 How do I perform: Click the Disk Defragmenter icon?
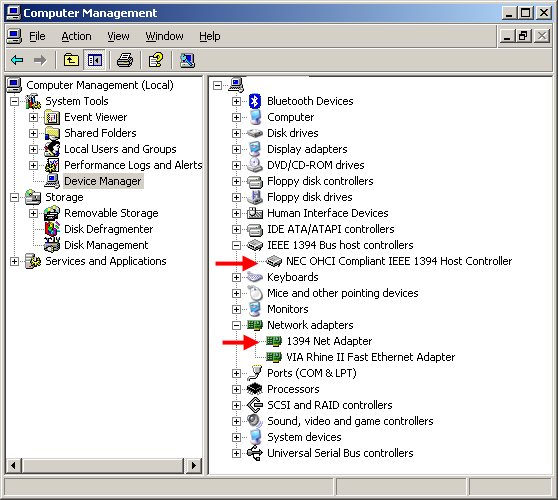tap(52, 229)
